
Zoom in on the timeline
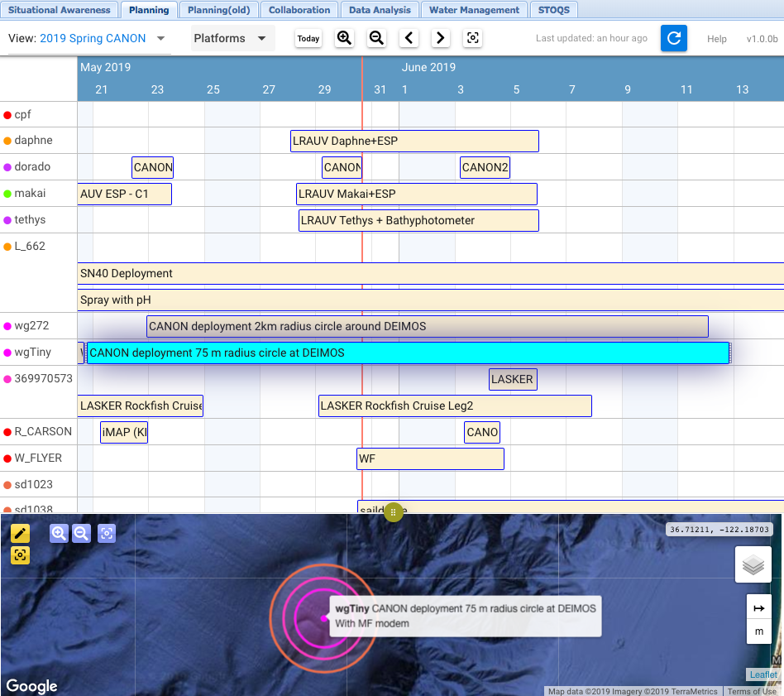(x=345, y=38)
